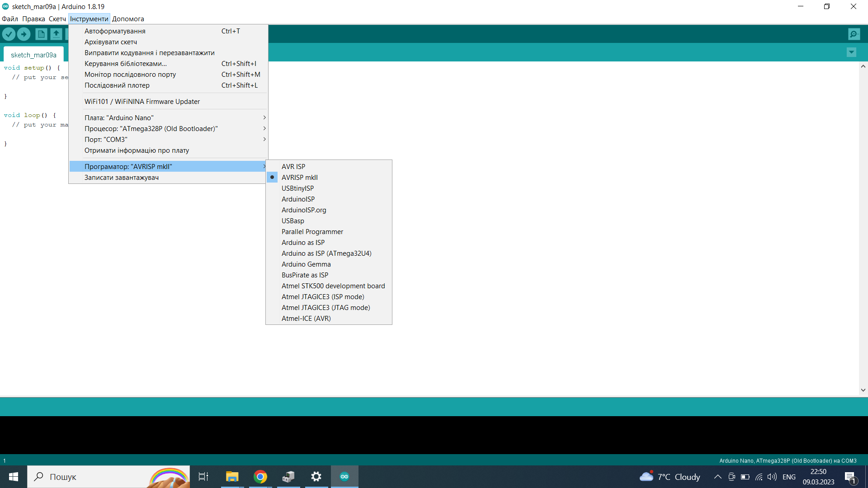Viewport: 868px width, 488px height.
Task: Click the editor scrollbar down arrow
Action: [x=863, y=390]
